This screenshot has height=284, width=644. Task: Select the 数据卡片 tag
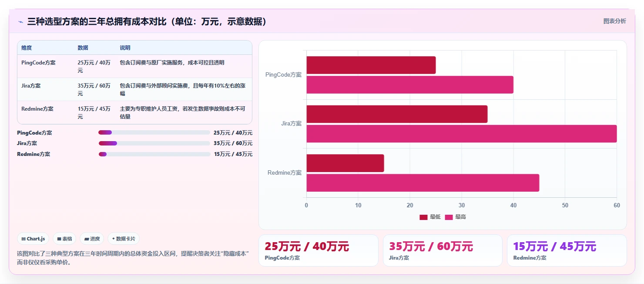click(124, 239)
